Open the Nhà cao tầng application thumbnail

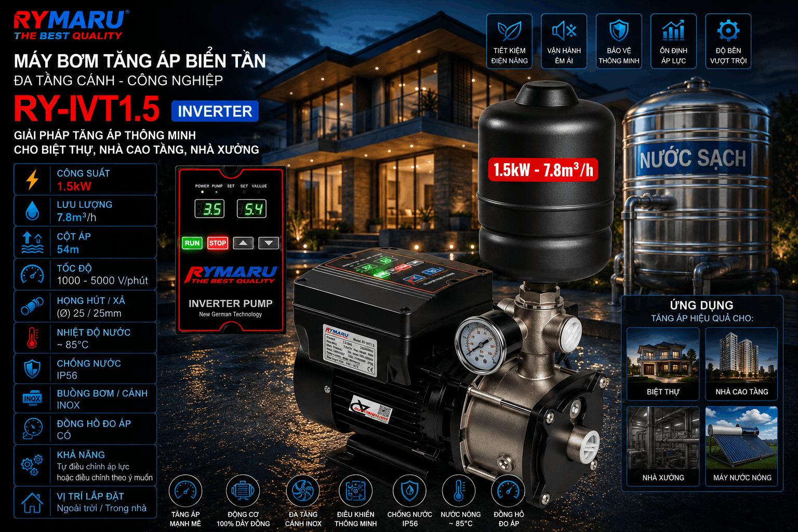pos(741,364)
